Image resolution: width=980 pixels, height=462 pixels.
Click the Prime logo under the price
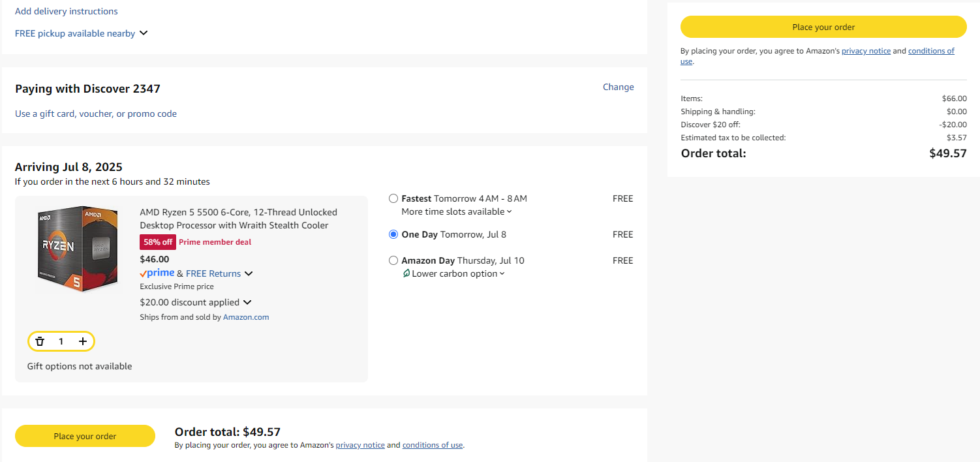(157, 273)
